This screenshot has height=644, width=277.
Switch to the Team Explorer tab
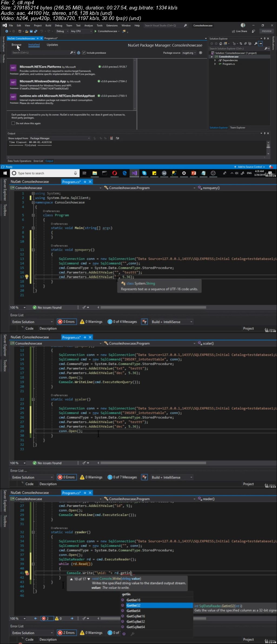point(238,128)
